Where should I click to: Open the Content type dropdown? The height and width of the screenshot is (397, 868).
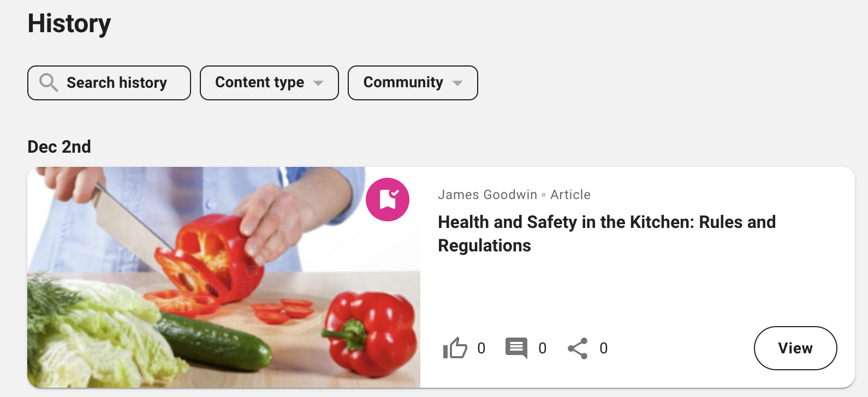pyautogui.click(x=260, y=83)
